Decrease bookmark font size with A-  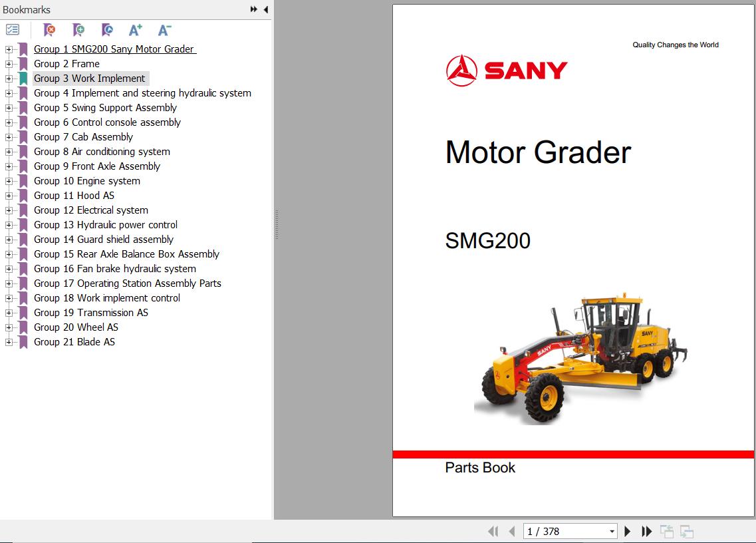tap(164, 30)
